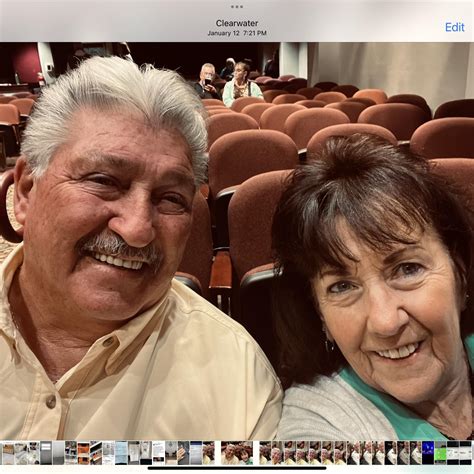
Task: Open the white thumbnail just right of the green one
Action: 453,453
